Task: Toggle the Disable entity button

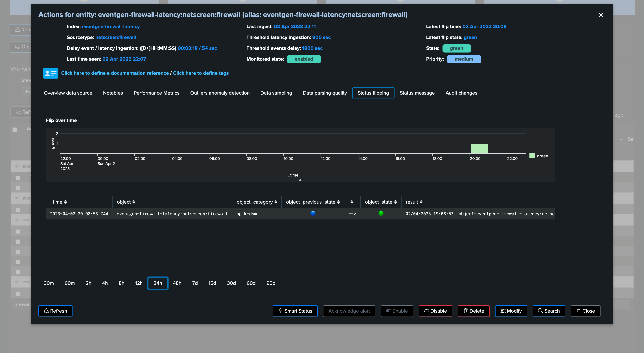Action: pyautogui.click(x=435, y=311)
